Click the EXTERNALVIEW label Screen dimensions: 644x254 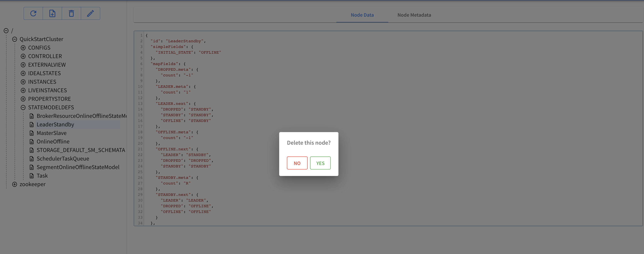(x=47, y=65)
